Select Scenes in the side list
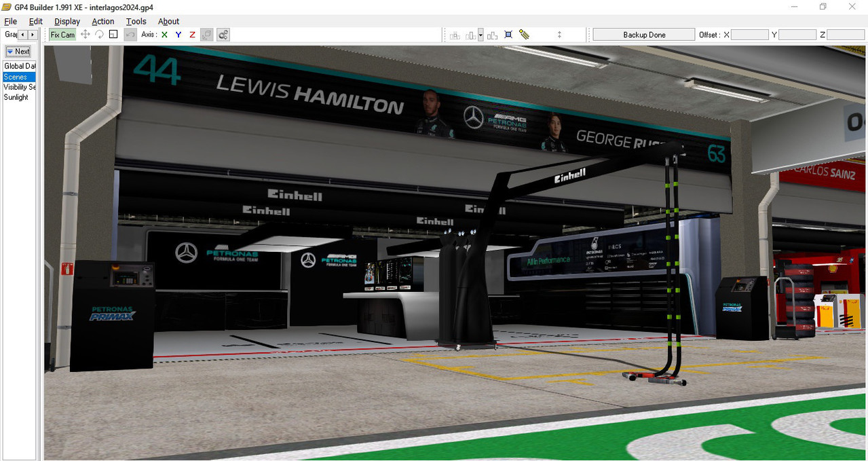Screen dimensions: 868x461 (x=20, y=77)
